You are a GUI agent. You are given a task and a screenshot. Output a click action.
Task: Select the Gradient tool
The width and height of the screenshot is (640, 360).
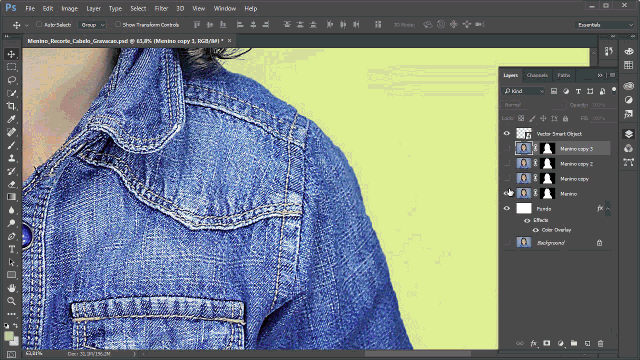pos(11,197)
